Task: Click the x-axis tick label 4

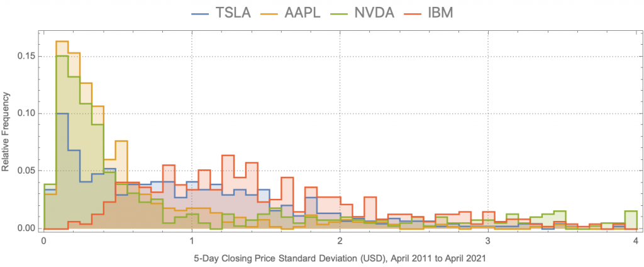Action: 636,241
